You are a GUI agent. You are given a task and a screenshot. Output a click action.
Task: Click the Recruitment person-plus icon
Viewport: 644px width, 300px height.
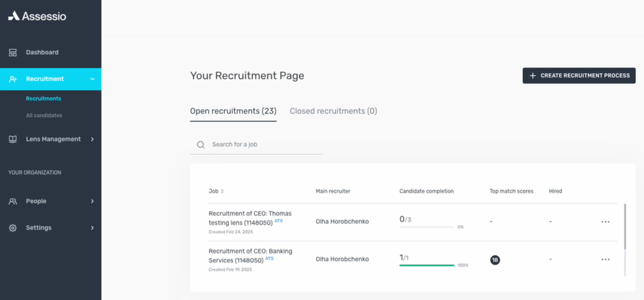click(13, 79)
